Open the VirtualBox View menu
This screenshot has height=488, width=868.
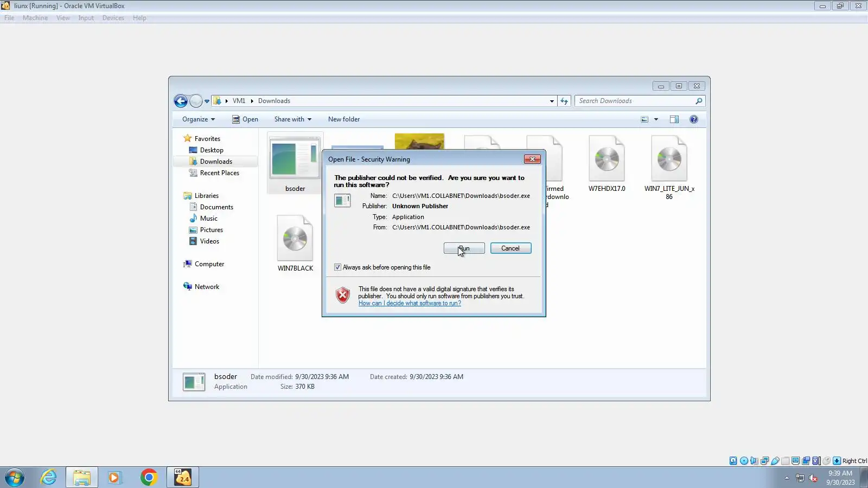63,18
